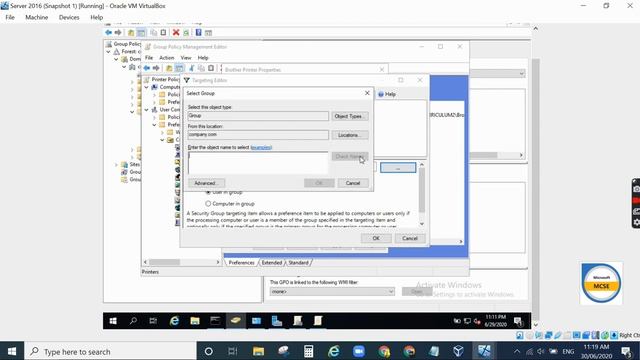Click the host volume speaker icon

[541, 351]
